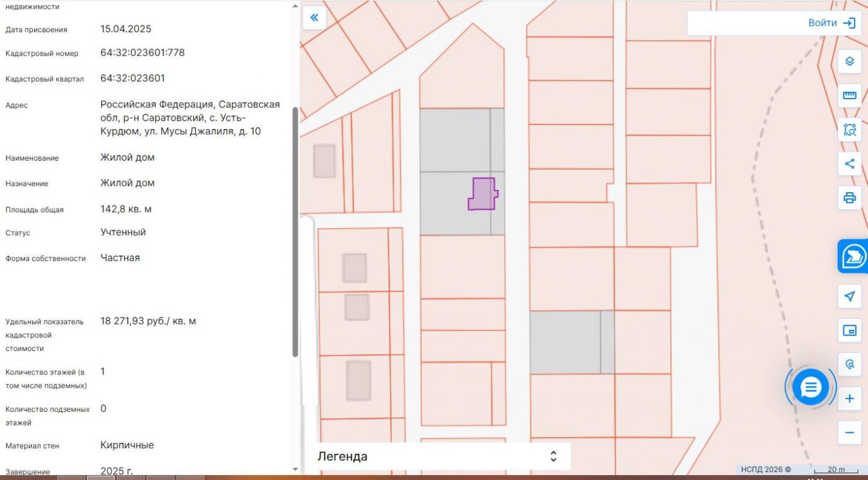Image resolution: width=868 pixels, height=480 pixels.
Task: Zoom out of the map
Action: [849, 432]
